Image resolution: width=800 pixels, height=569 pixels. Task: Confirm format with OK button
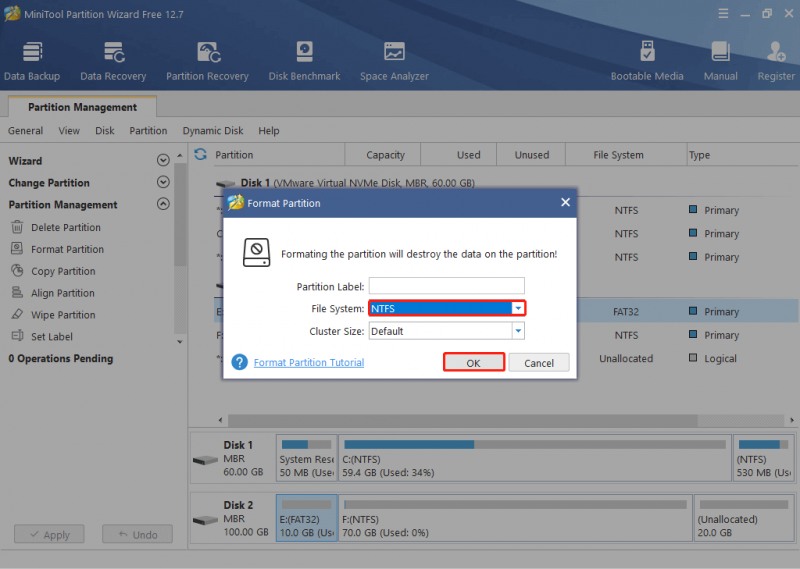(473, 363)
